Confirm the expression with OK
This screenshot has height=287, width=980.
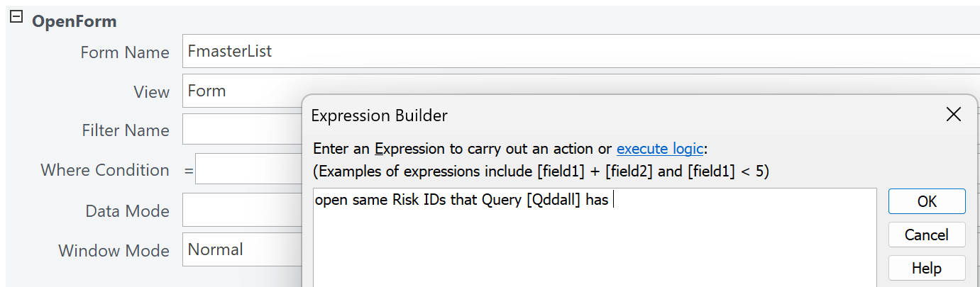926,201
